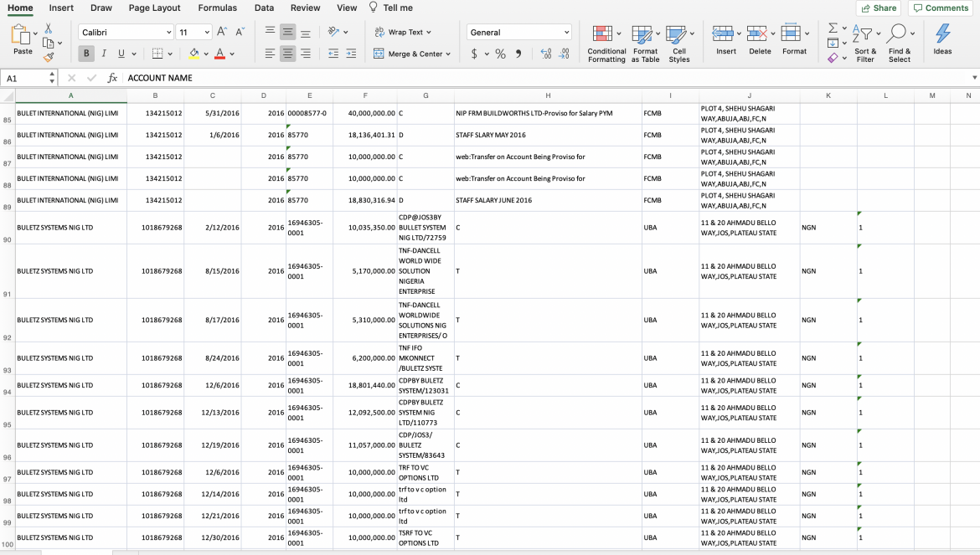Decrease the indent level
The width and height of the screenshot is (980, 555).
[333, 54]
